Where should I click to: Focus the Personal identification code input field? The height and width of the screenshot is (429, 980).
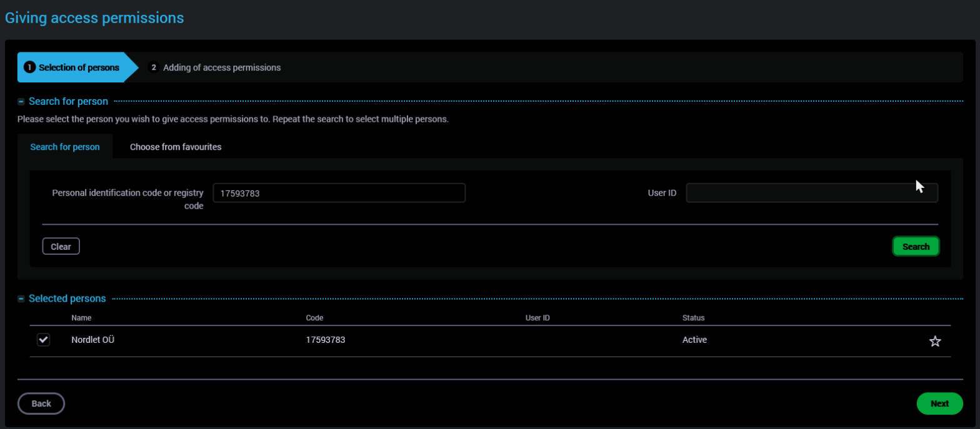[339, 193]
